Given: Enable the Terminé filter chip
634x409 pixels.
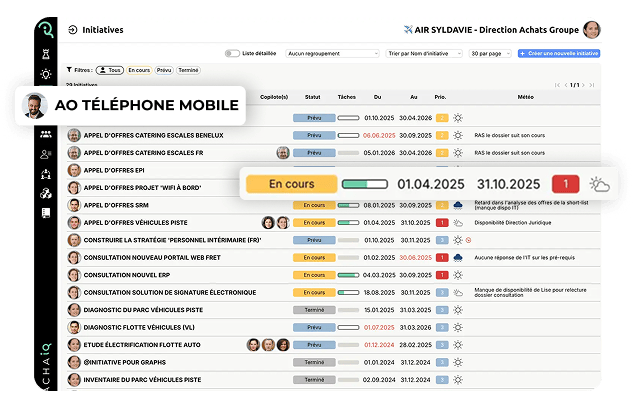Looking at the screenshot, I should coord(188,70).
